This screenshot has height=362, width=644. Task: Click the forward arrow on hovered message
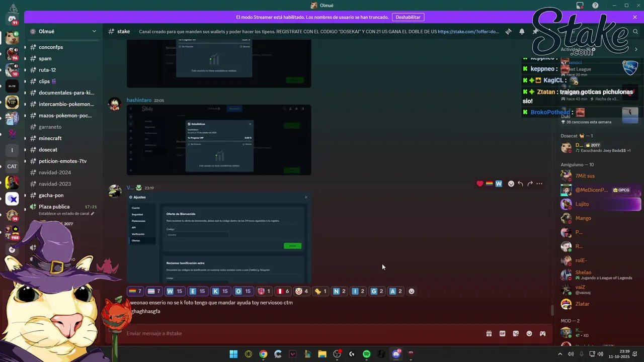click(x=530, y=184)
